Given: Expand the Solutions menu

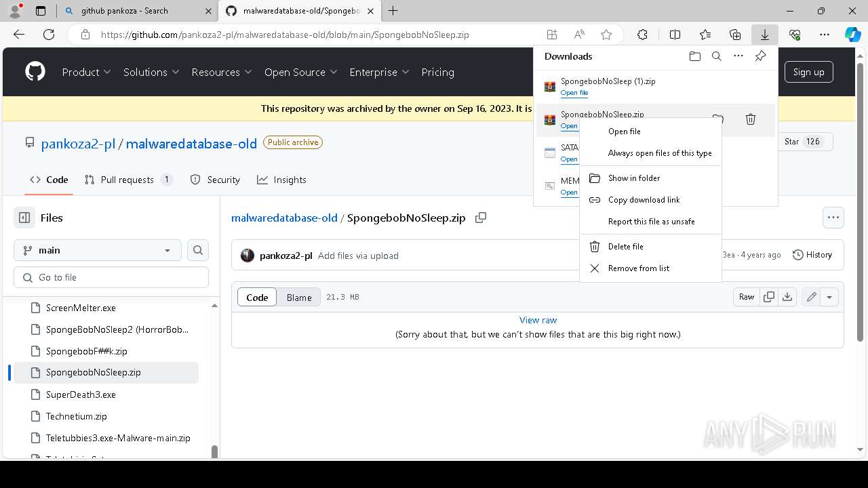Looking at the screenshot, I should coord(151,72).
